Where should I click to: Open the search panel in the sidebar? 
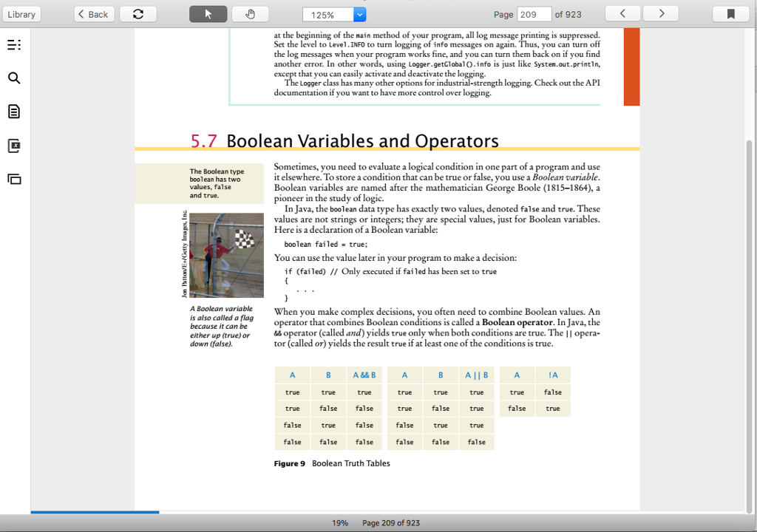tap(13, 78)
